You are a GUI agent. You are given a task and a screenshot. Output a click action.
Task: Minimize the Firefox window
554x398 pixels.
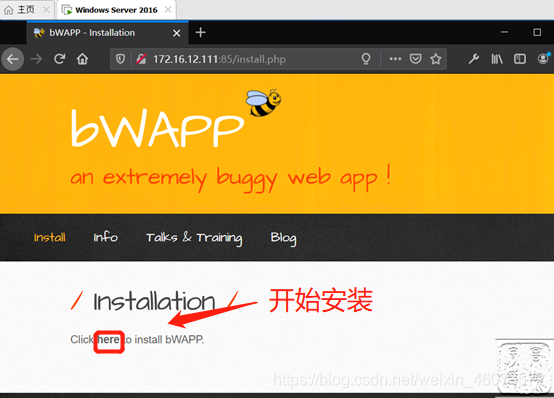point(504,32)
